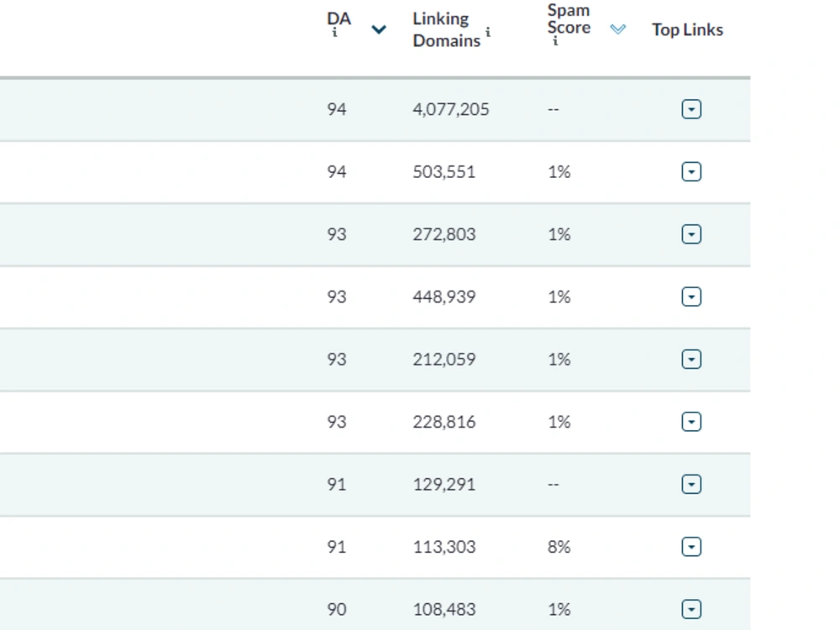Select the 4,077,205 linking domains value
This screenshot has width=840, height=630.
click(x=450, y=109)
